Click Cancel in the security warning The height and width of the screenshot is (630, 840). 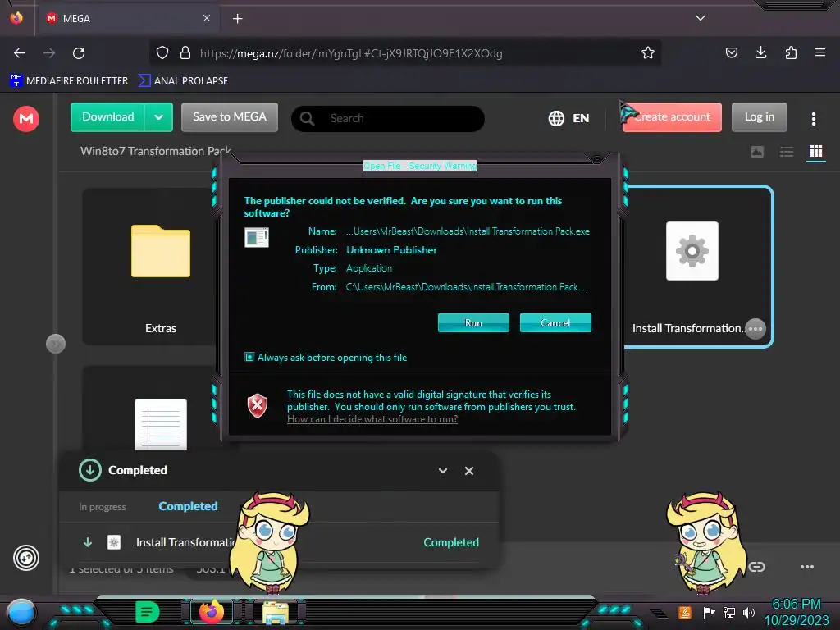[x=555, y=323]
